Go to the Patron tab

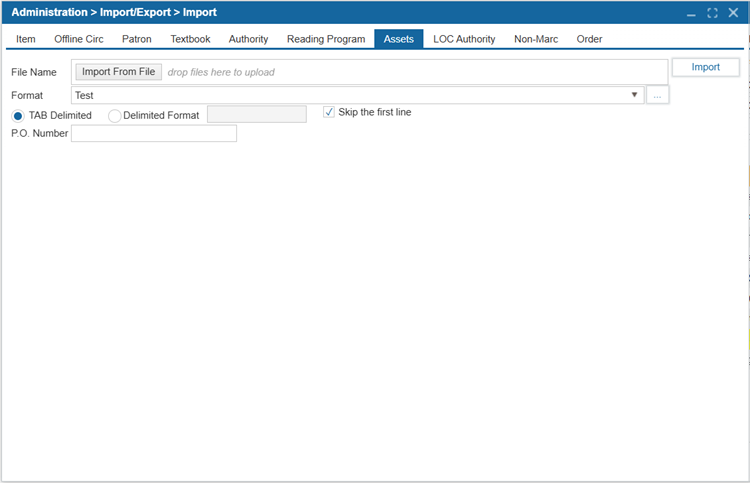point(137,39)
